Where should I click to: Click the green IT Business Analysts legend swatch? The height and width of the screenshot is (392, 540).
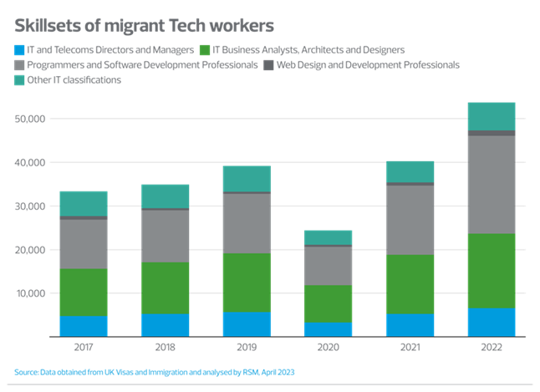click(x=206, y=50)
